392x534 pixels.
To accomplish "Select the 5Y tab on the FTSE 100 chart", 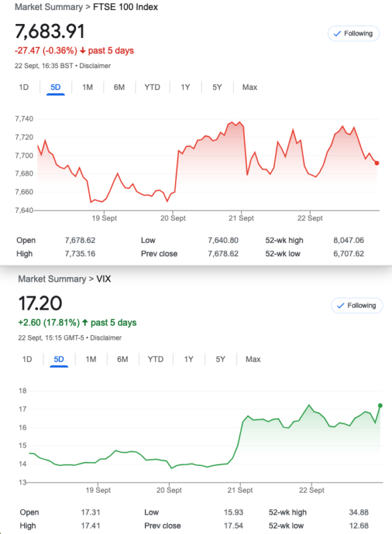I will 217,87.
